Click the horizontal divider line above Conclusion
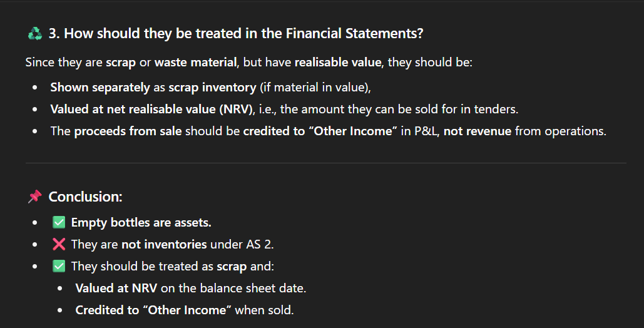 pos(325,163)
